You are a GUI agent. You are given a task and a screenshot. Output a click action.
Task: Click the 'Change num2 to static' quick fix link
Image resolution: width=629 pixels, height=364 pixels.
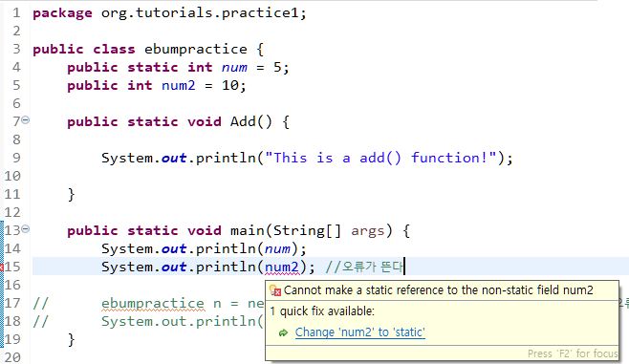pyautogui.click(x=359, y=332)
